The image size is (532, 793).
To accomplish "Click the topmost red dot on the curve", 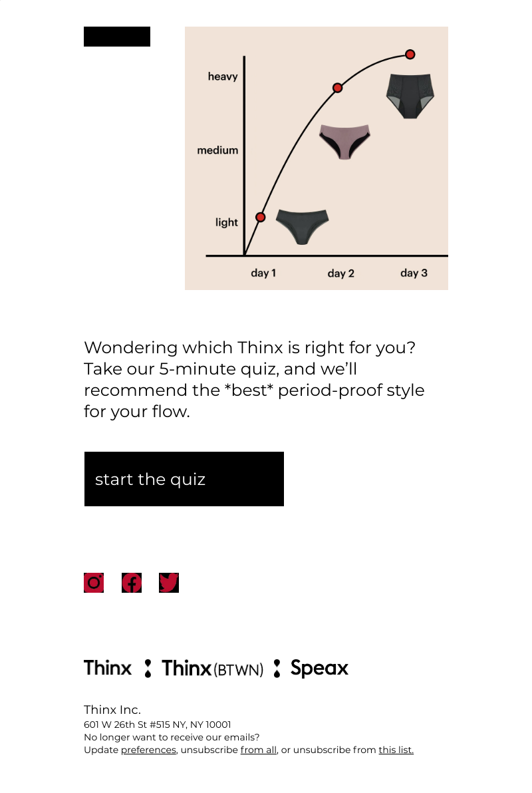I will pos(410,55).
